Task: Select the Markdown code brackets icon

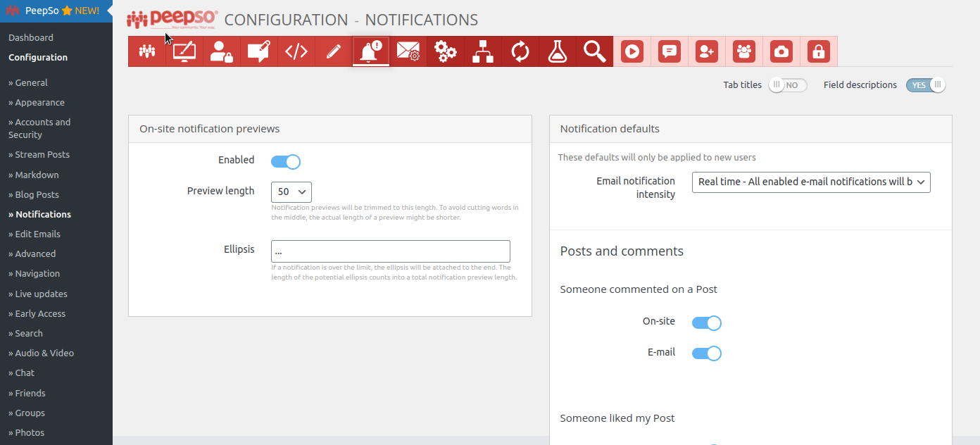Action: pyautogui.click(x=296, y=51)
